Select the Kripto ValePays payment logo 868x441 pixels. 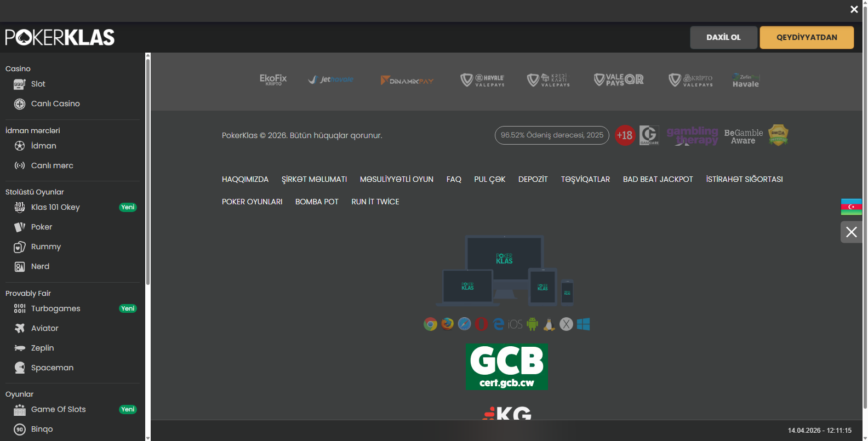(x=691, y=81)
